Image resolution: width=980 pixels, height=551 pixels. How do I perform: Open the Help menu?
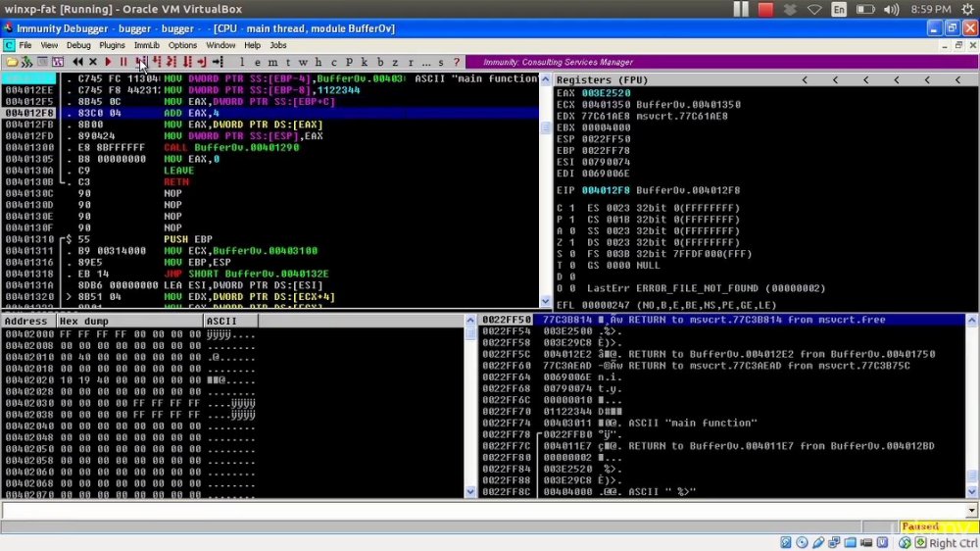(x=252, y=45)
